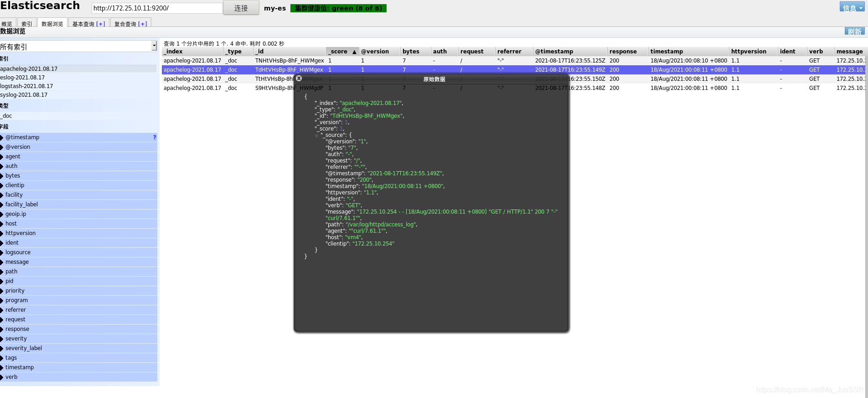Expand the httpversion field filter
This screenshot has width=868, height=398.
pyautogui.click(x=78, y=233)
